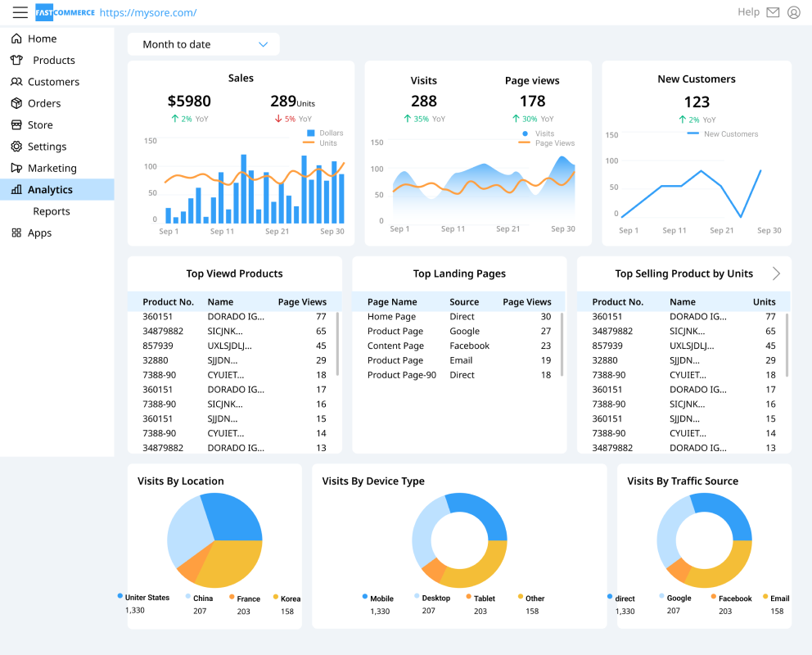Click Top Landing Pages table scrollbar
Image resolution: width=812 pixels, height=655 pixels.
pyautogui.click(x=562, y=343)
